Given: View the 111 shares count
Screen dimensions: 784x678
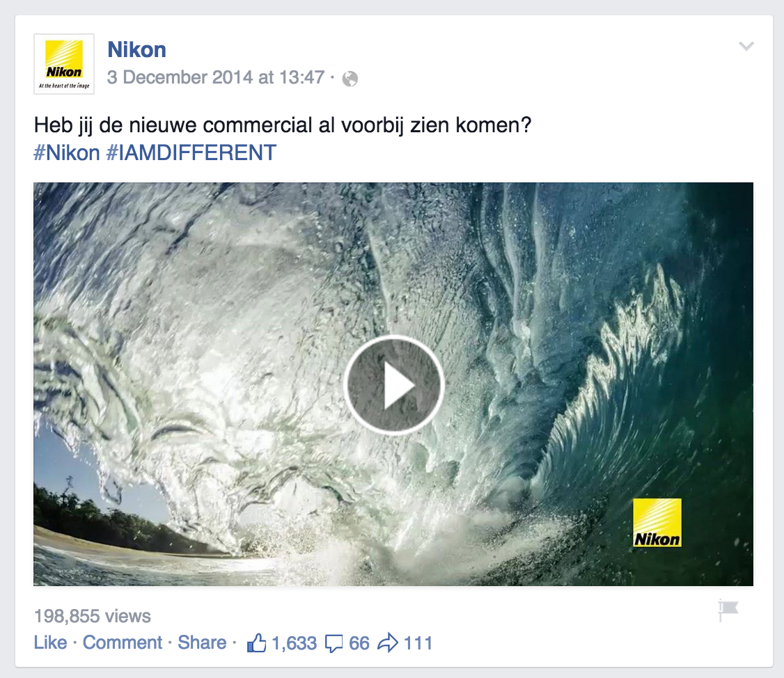Looking at the screenshot, I should click(x=418, y=643).
